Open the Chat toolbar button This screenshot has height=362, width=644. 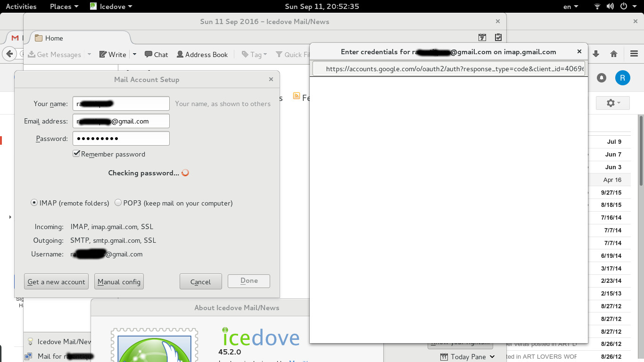point(156,55)
